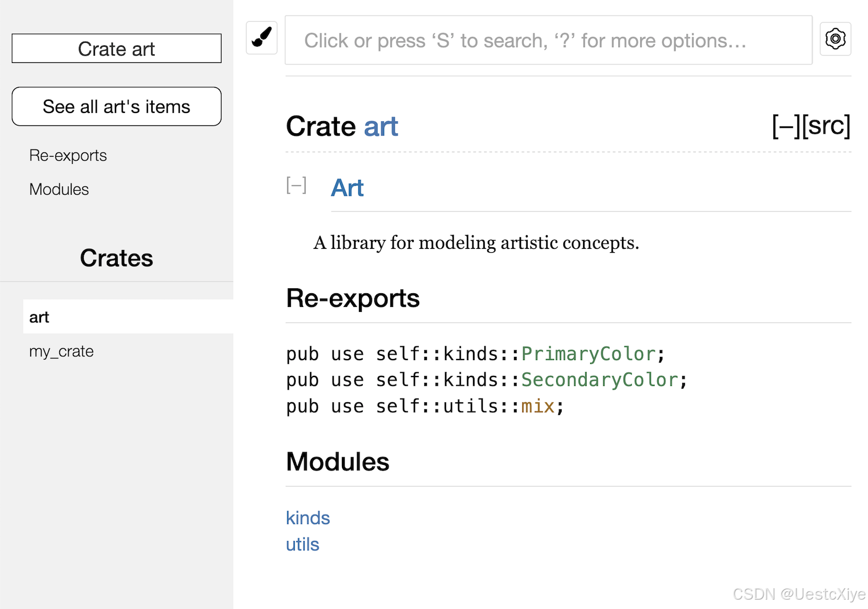Click the Art heading link
The width and height of the screenshot is (868, 609).
tap(347, 188)
